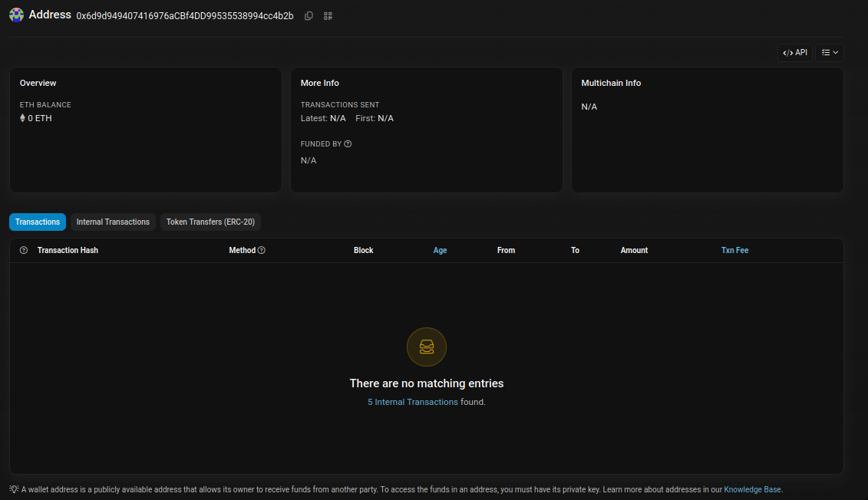Click the lightbulb tip icon
The height and width of the screenshot is (500, 868).
14,489
